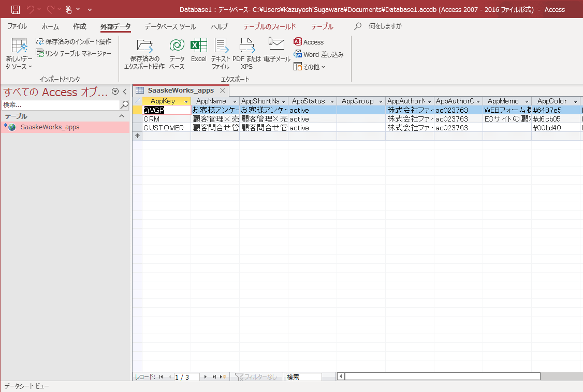
Task: Open the データベース ツール tab
Action: [x=170, y=26]
